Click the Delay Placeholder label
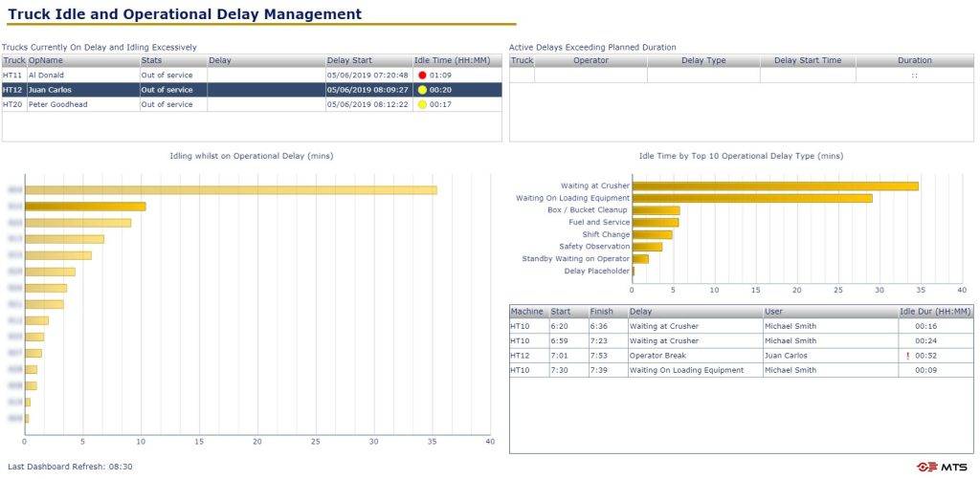The height and width of the screenshot is (479, 980). tap(596, 271)
